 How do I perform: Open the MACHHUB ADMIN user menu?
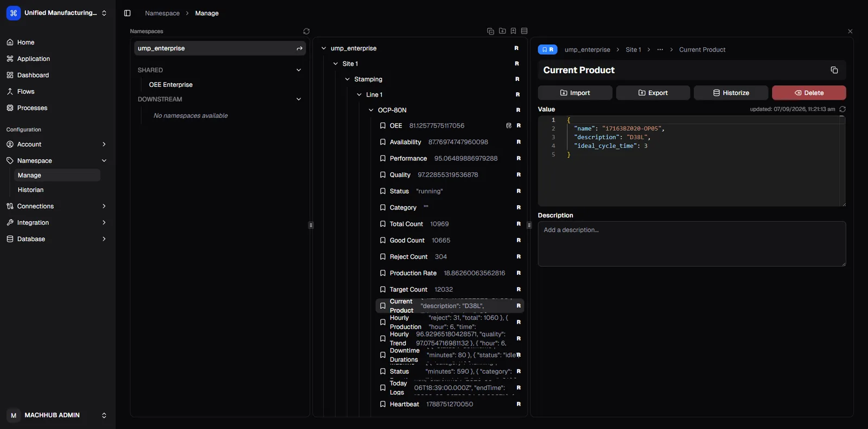pos(57,415)
